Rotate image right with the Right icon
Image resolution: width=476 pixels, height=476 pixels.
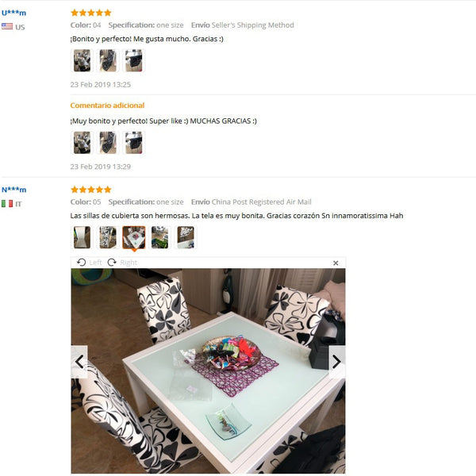(x=112, y=263)
